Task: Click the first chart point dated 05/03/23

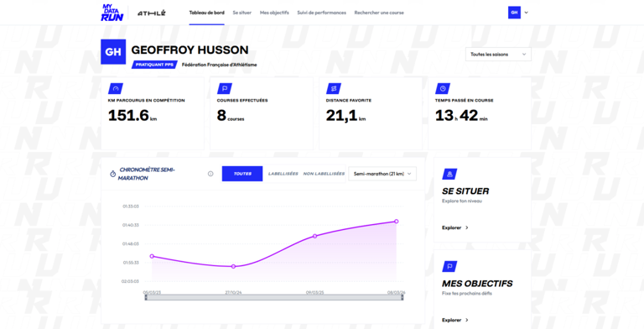Action: tap(152, 256)
